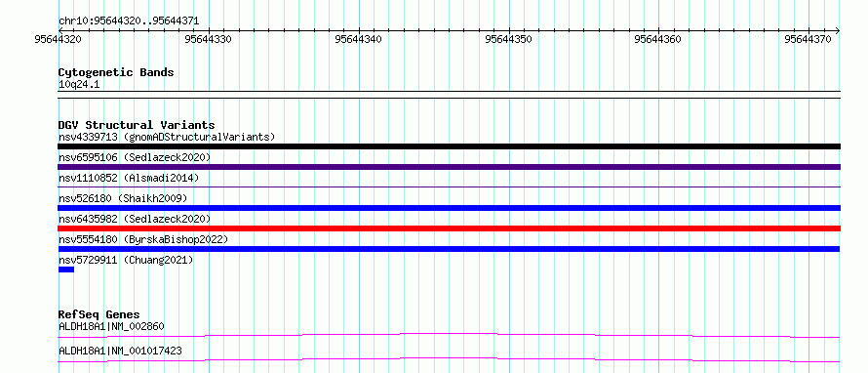
Task: Select the RefSeq Genes track title
Action: tap(99, 314)
